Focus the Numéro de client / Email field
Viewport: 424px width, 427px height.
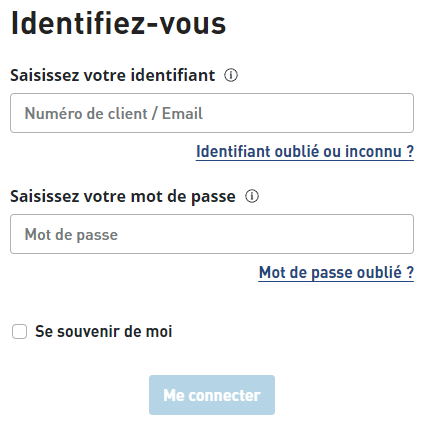pos(212,113)
